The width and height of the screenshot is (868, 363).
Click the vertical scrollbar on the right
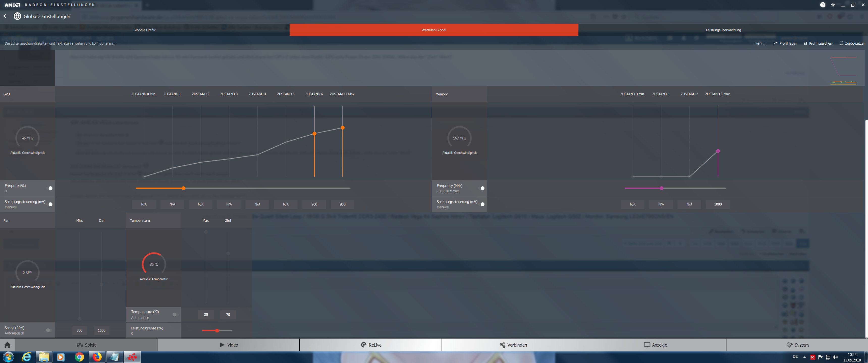(866, 228)
